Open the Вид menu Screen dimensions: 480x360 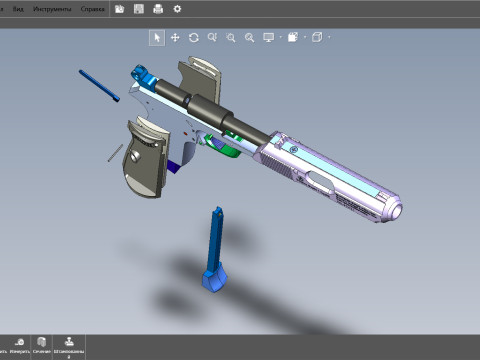point(18,9)
